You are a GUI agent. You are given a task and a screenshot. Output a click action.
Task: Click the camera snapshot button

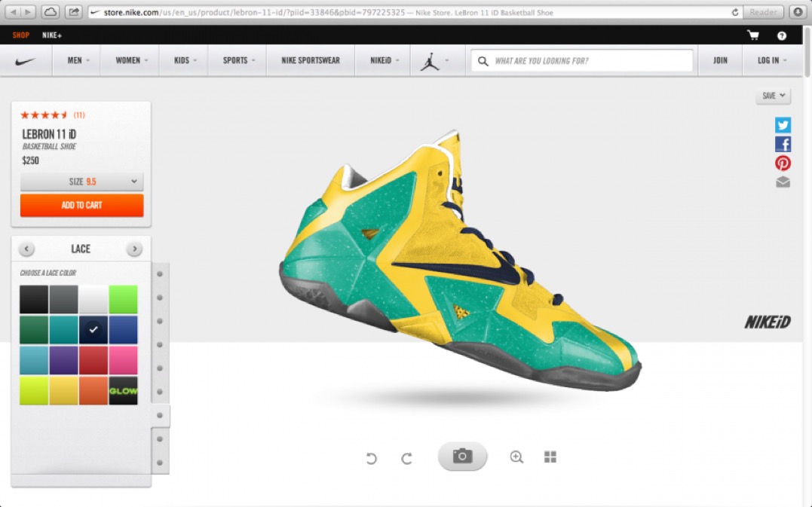click(462, 457)
